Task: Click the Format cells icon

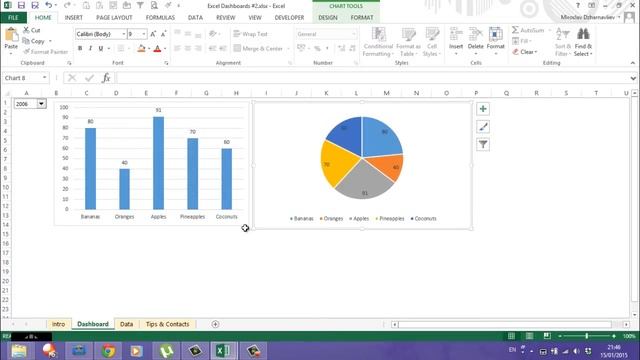Action: tap(496, 34)
